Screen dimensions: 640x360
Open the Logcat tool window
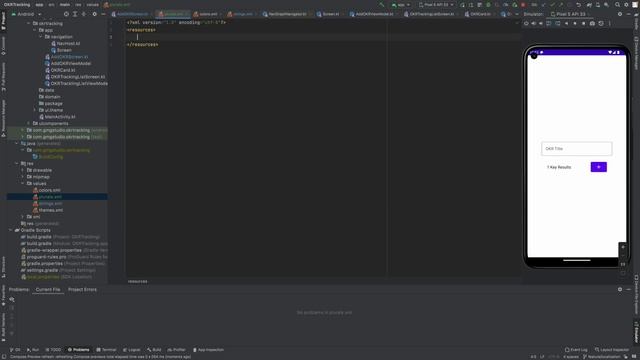pos(131,350)
